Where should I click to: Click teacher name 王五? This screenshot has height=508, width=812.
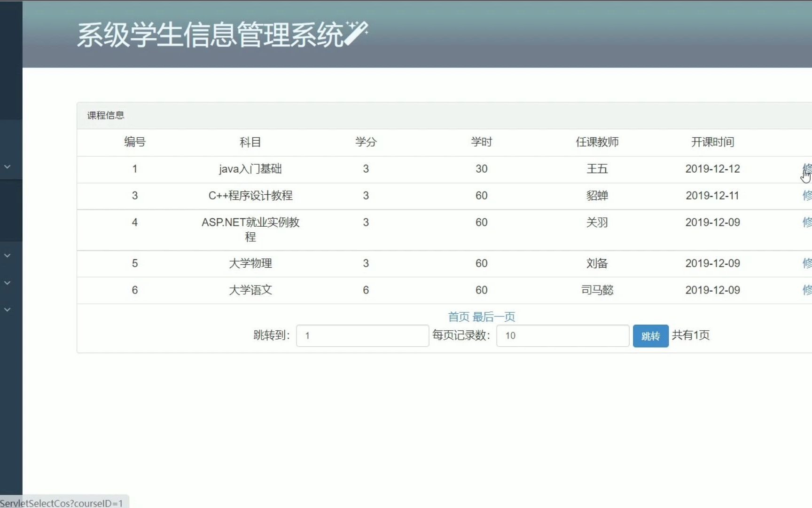point(597,169)
